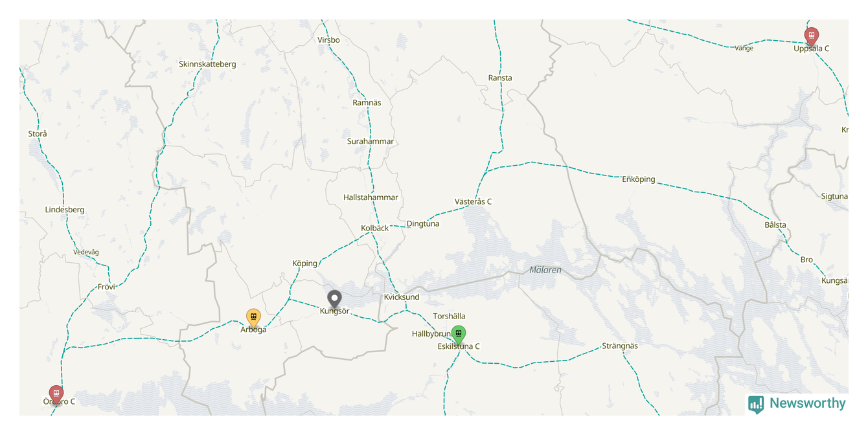Click the red train marker at Uppsala C

point(811,36)
